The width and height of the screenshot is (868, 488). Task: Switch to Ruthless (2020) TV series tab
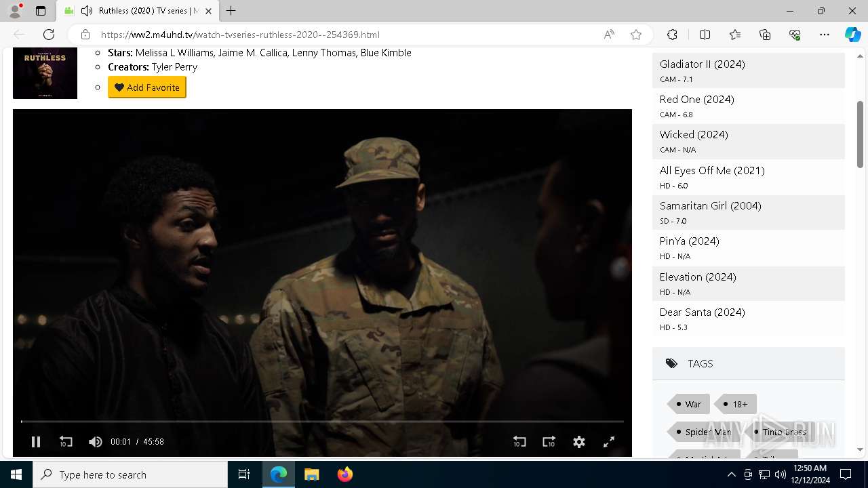click(x=138, y=11)
